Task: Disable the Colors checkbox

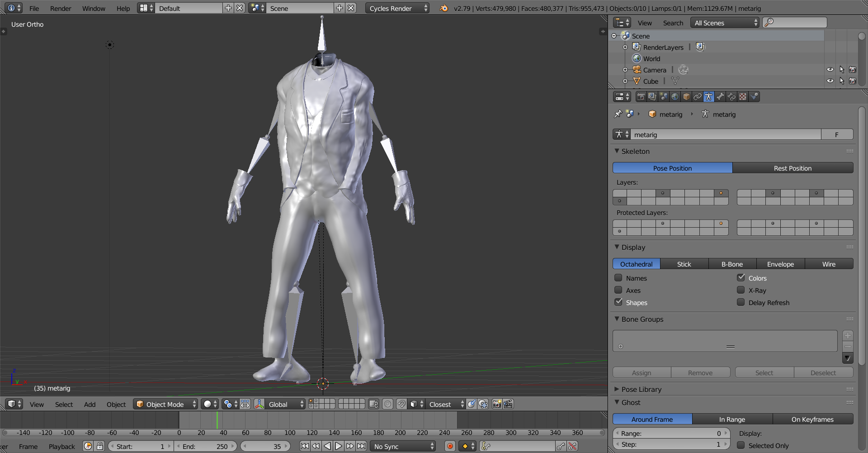Action: point(741,278)
